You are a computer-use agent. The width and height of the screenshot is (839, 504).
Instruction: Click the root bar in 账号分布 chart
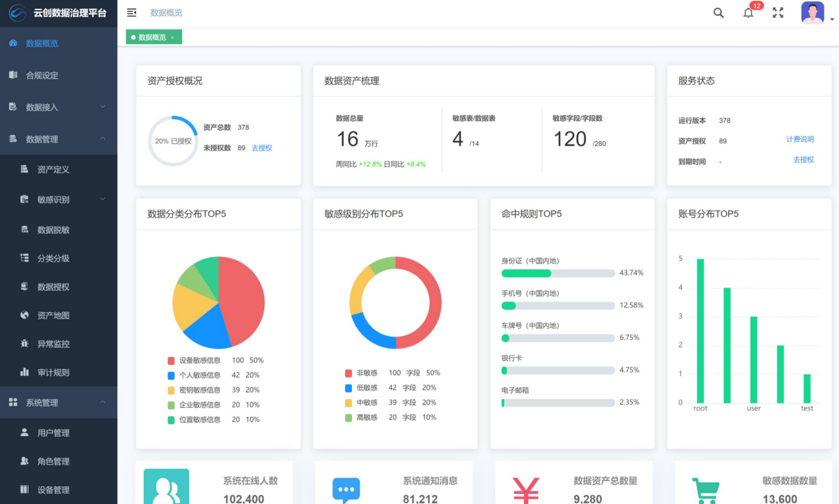(x=700, y=331)
